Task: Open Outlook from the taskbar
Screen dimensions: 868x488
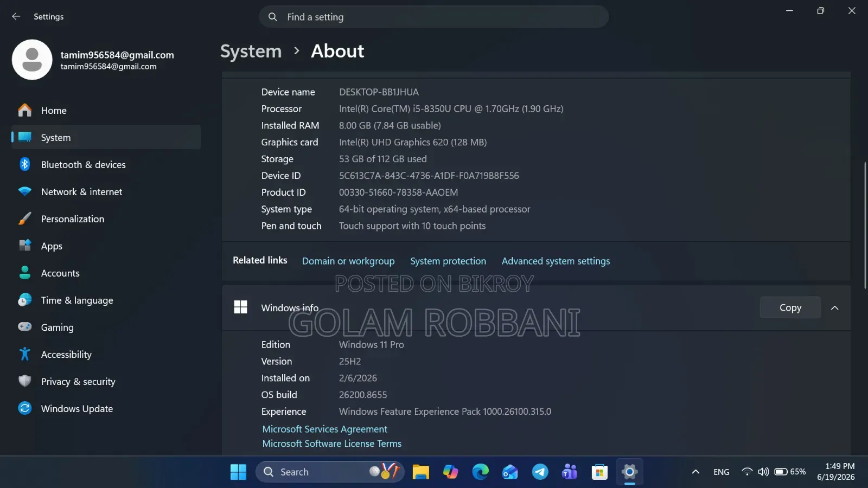Action: click(510, 472)
